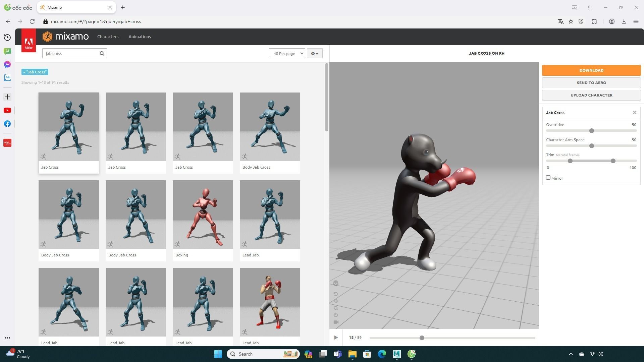Close the Jab Cross settings panel
Image resolution: width=644 pixels, height=362 pixels.
pos(634,113)
